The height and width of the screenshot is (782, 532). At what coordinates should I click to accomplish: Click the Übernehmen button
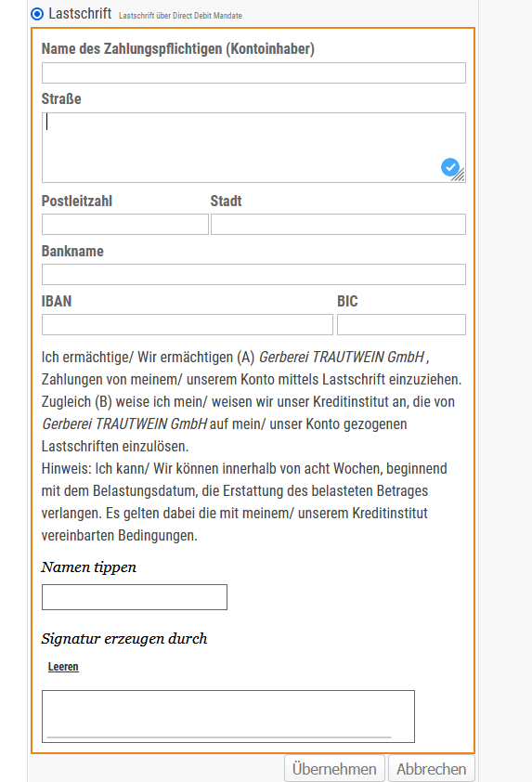[334, 769]
